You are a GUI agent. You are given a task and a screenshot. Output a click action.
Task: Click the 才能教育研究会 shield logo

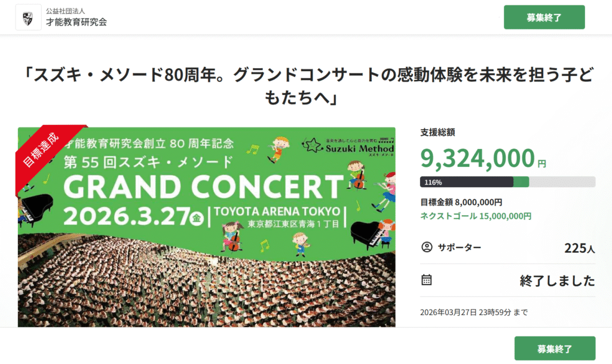[29, 17]
